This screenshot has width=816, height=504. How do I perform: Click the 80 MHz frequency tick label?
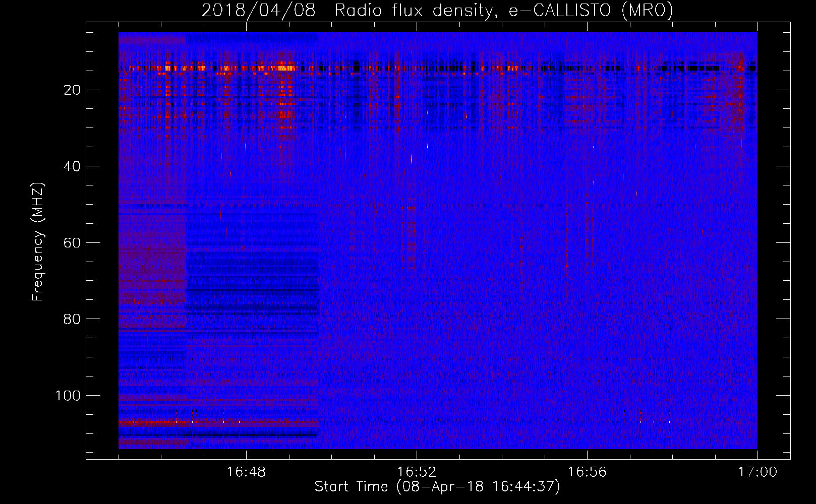click(x=72, y=319)
